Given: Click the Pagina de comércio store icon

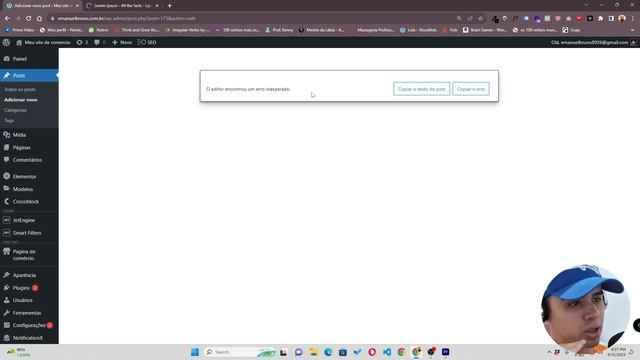Looking at the screenshot, I should point(7,251).
